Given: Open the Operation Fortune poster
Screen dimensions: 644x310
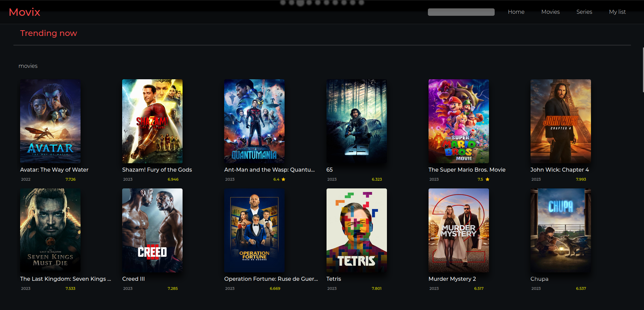Looking at the screenshot, I should 254,230.
